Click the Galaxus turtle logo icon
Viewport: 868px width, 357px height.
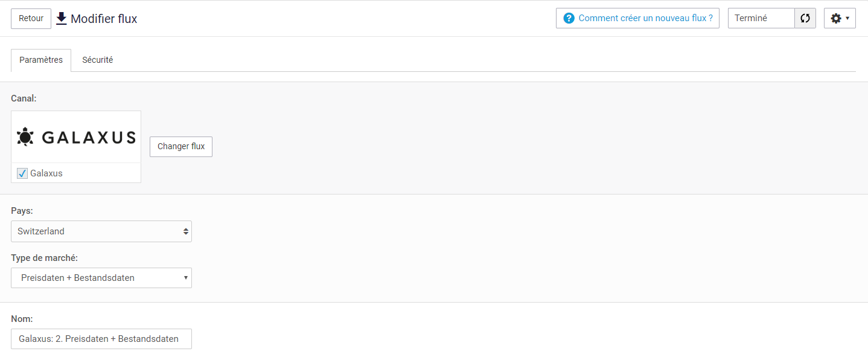pos(25,137)
